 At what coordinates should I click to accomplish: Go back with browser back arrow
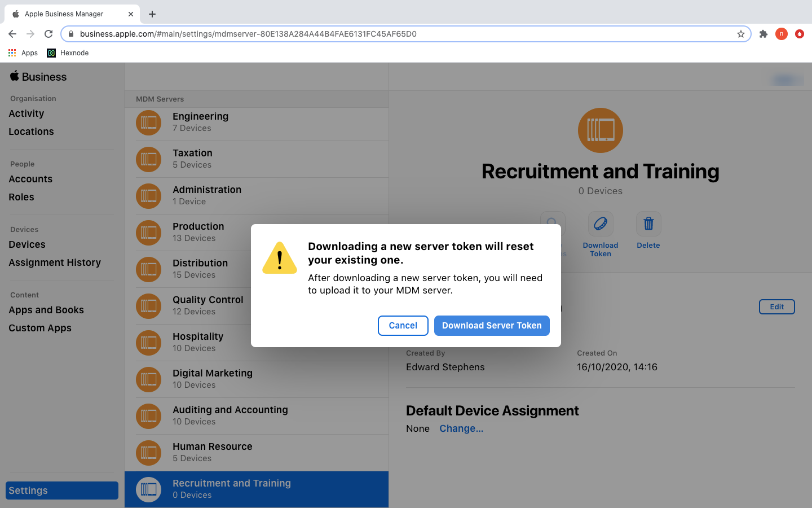12,34
